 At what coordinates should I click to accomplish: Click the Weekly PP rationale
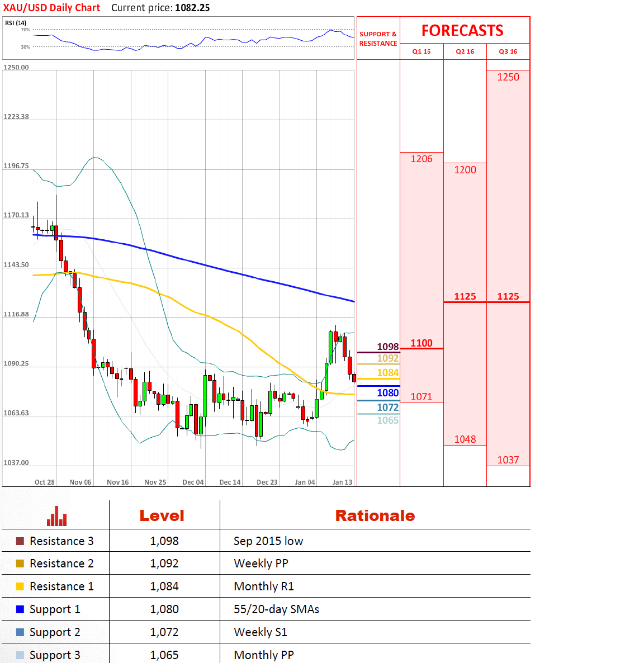(261, 563)
